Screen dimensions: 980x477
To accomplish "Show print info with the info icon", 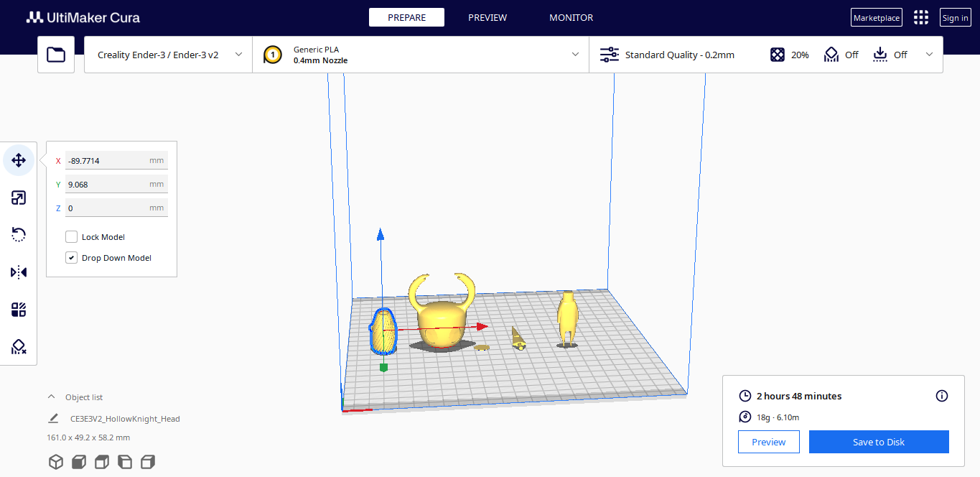I will [x=942, y=396].
